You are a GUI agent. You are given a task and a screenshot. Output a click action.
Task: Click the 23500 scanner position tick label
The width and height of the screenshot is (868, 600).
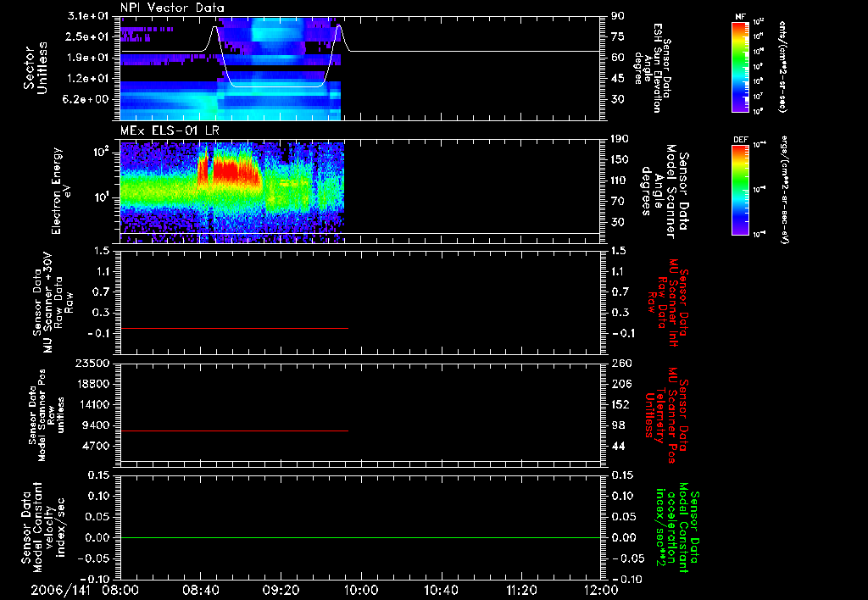92,364
